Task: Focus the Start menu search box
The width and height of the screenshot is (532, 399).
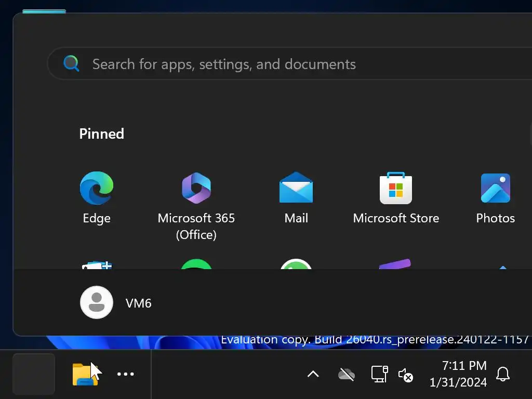Action: point(289,64)
